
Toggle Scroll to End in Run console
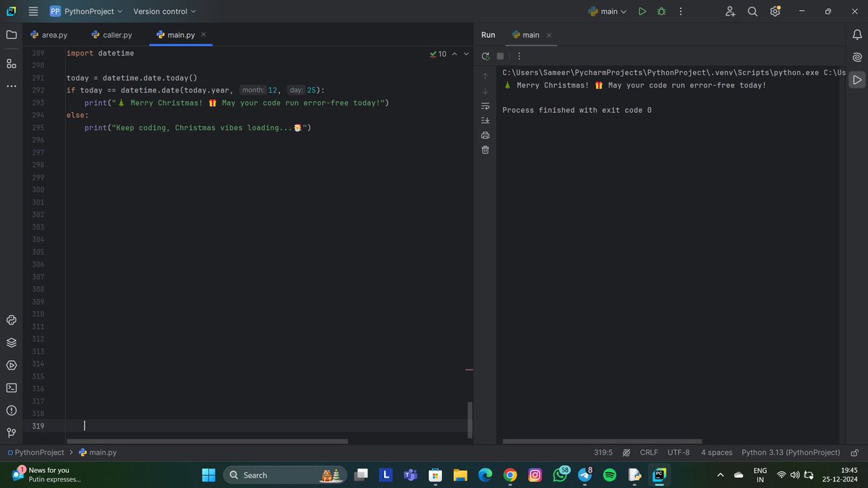(x=485, y=120)
